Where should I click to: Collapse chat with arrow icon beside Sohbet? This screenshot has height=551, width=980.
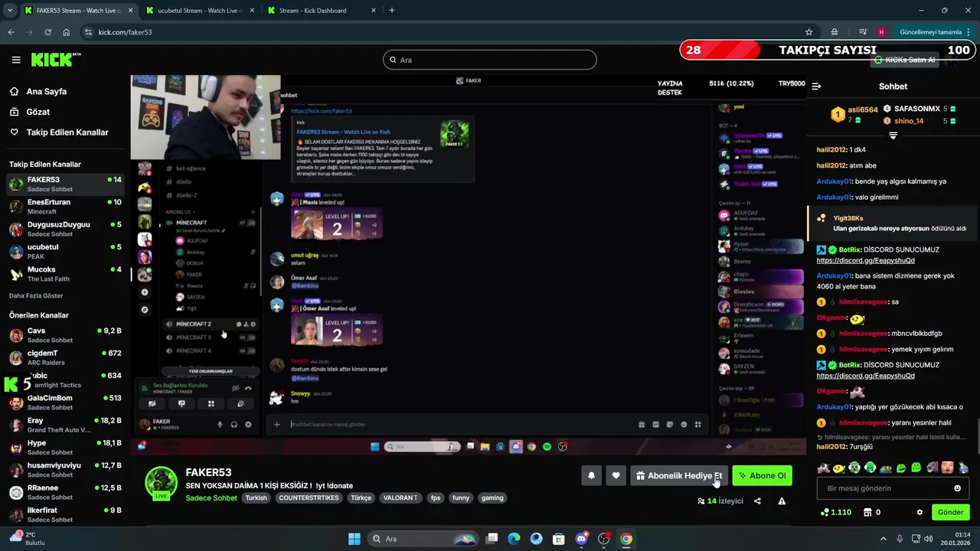pyautogui.click(x=816, y=86)
